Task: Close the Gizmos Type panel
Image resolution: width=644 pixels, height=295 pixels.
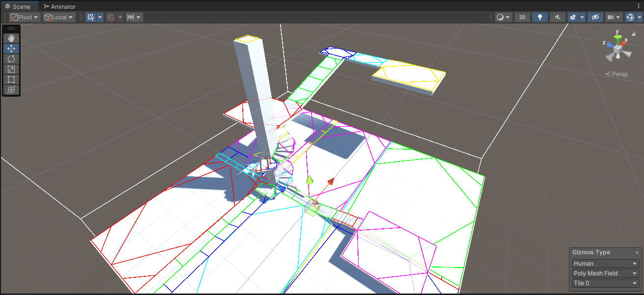Action: pos(637,252)
